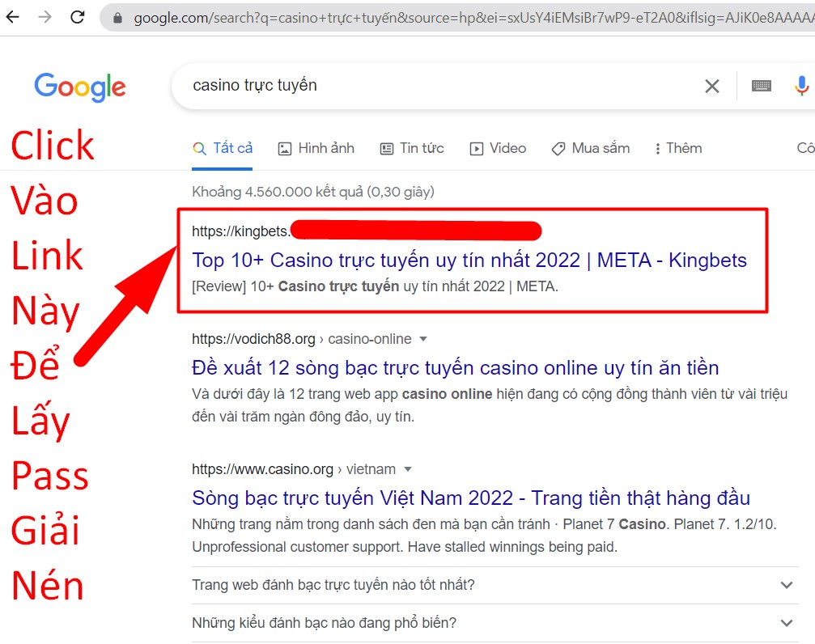Click the '[Review] 10+ Casino trực tuyến' snippet
This screenshot has width=815, height=644.
(x=375, y=286)
